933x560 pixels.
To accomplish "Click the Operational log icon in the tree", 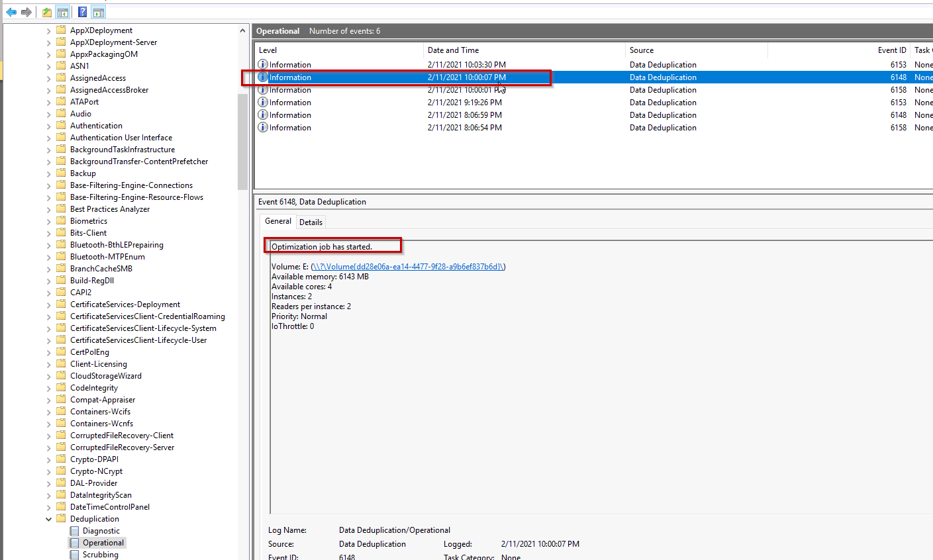I will pyautogui.click(x=74, y=543).
